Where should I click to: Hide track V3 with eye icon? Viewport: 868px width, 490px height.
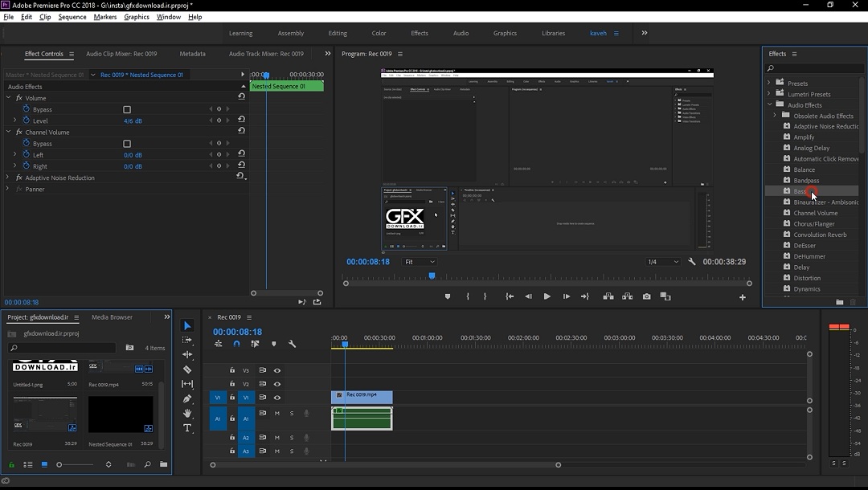click(277, 370)
